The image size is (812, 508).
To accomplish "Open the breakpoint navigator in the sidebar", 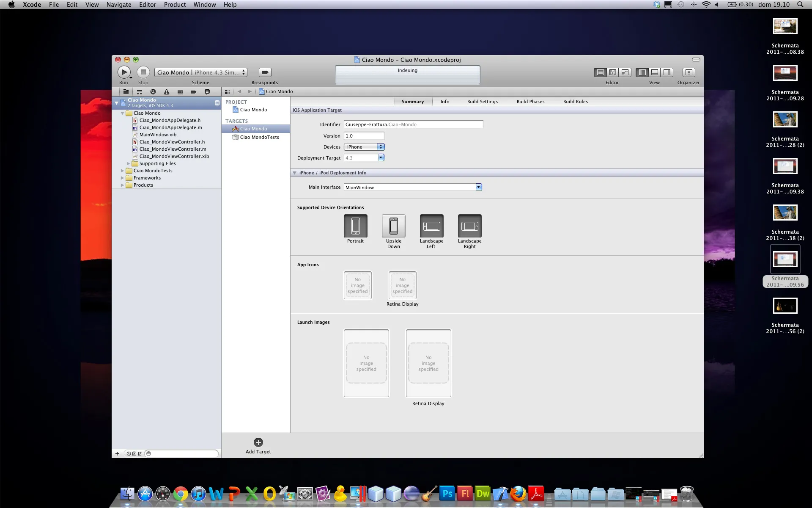I will pos(194,92).
